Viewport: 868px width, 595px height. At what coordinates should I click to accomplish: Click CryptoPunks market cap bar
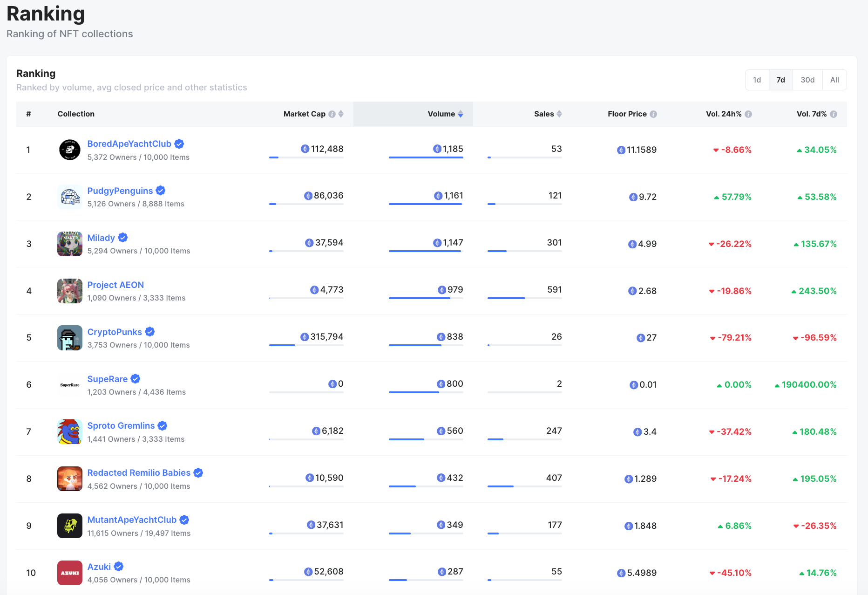point(306,345)
